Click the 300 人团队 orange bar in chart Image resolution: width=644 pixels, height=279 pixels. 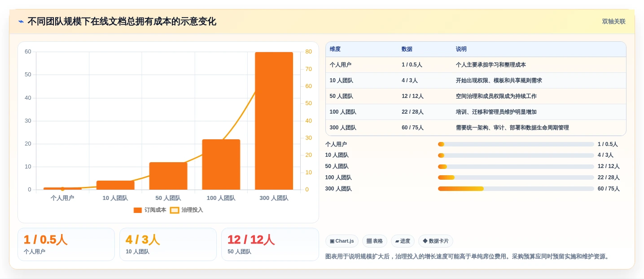pyautogui.click(x=274, y=121)
